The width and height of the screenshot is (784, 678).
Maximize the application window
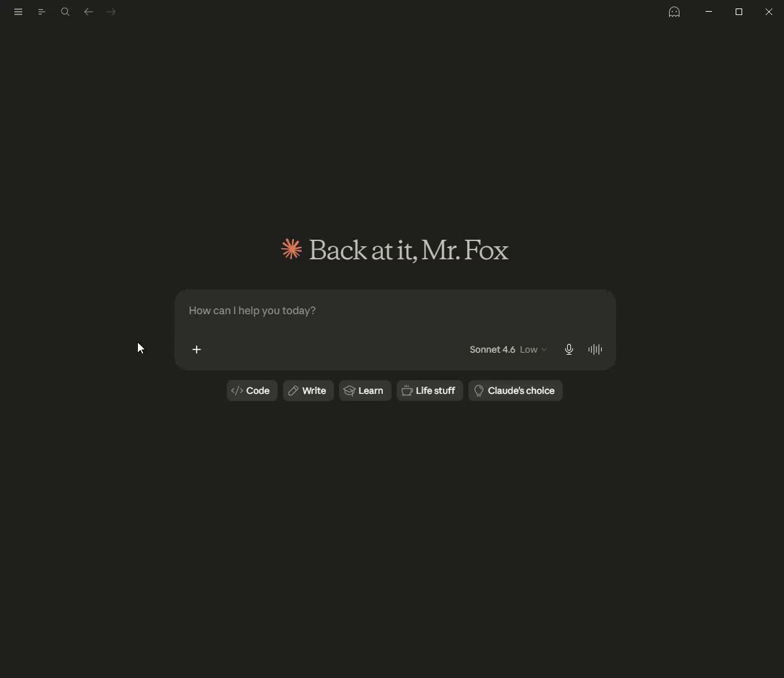(x=739, y=12)
